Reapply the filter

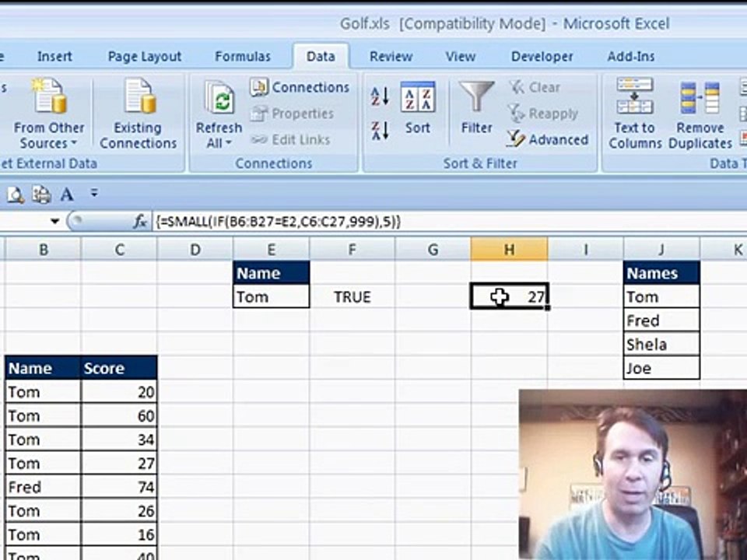coord(543,114)
